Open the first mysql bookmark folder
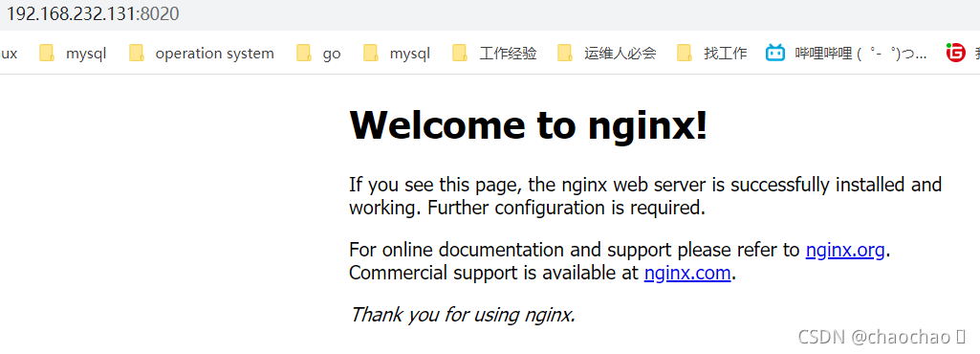Screen dimensions: 980x354 point(73,54)
